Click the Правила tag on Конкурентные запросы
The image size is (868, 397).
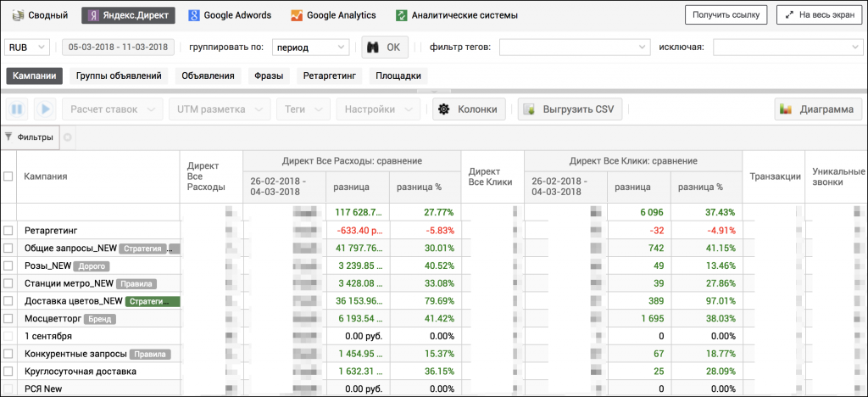click(x=151, y=355)
